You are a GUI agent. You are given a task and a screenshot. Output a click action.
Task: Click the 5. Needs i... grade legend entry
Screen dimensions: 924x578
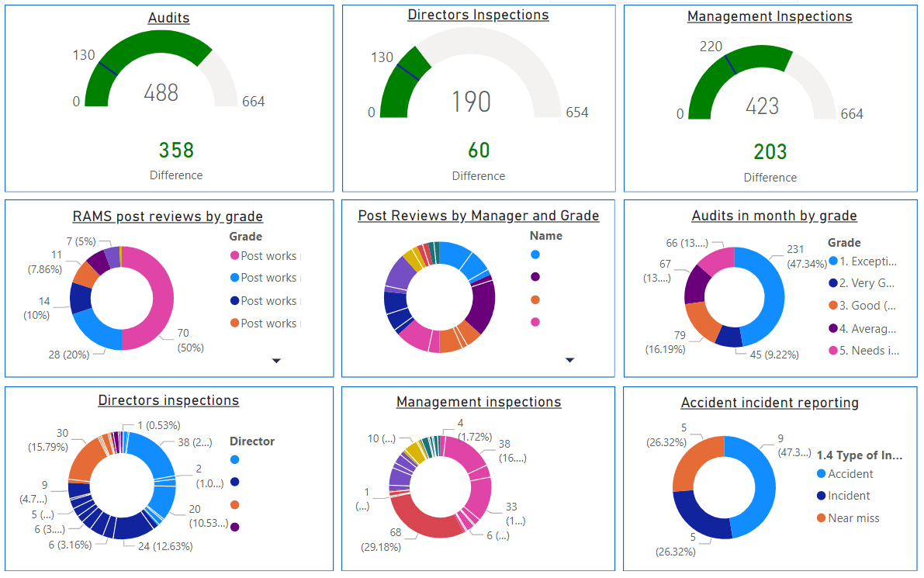coord(864,351)
